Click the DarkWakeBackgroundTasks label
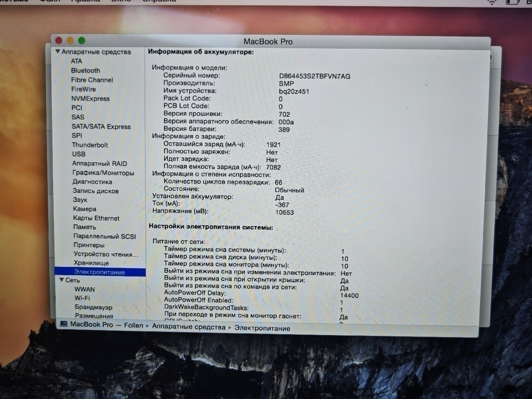Viewport: 532px width, 399px height. 206,307
